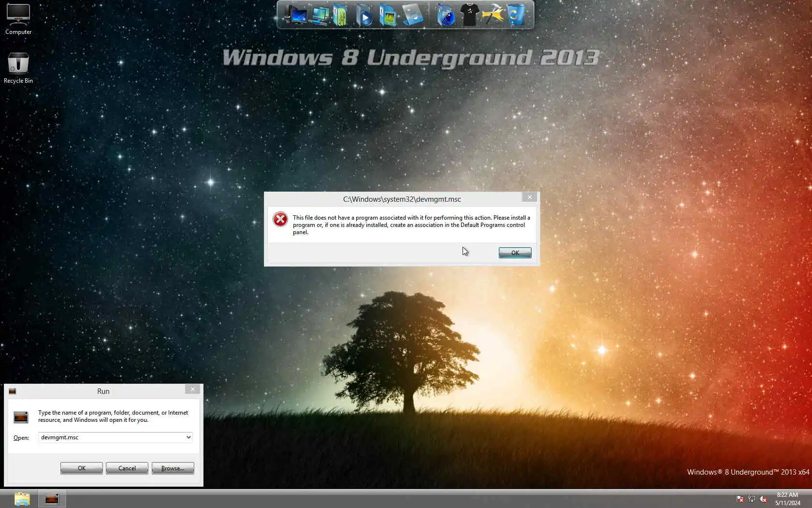812x508 pixels.
Task: Click the red error icon in dialog
Action: pyautogui.click(x=280, y=219)
